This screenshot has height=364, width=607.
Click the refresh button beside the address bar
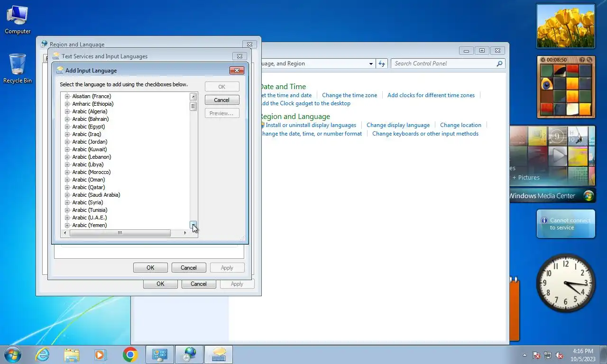click(x=382, y=64)
